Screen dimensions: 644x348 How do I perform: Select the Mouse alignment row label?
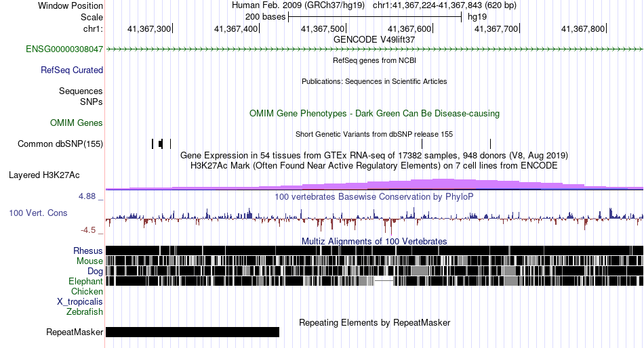(89, 261)
